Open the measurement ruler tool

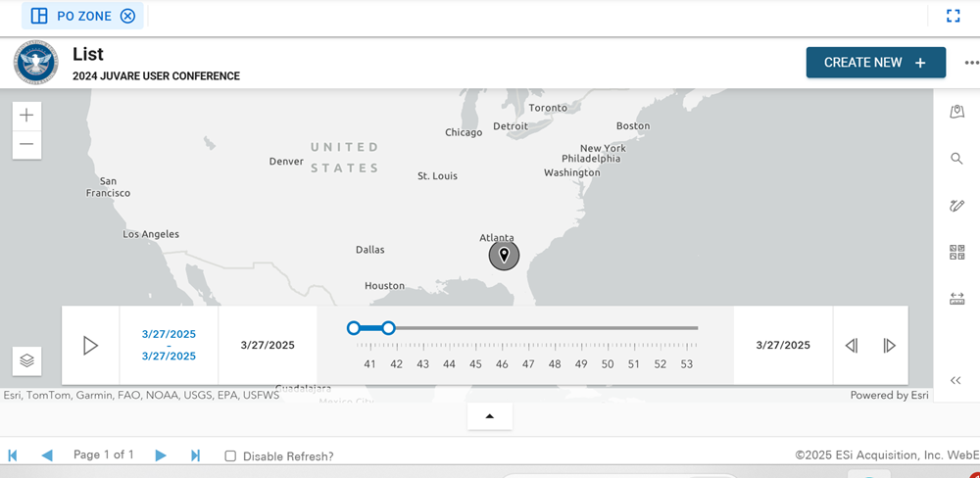tap(956, 299)
